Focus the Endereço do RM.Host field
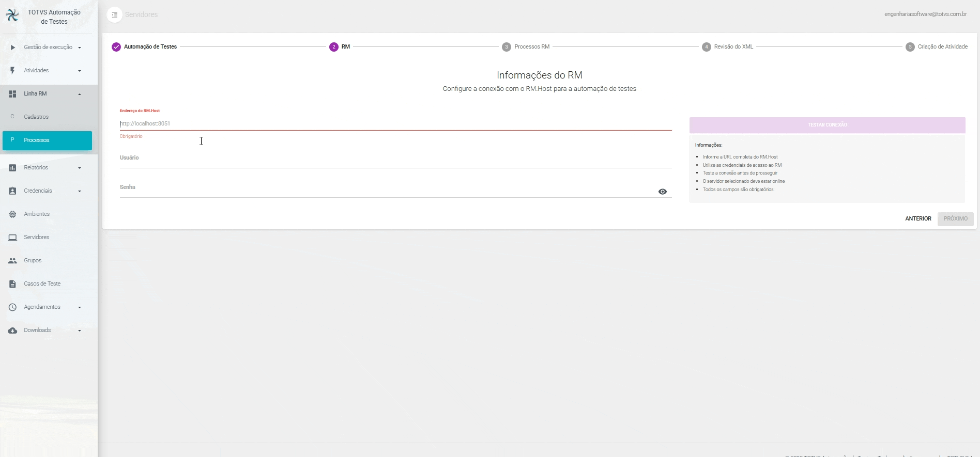This screenshot has width=980, height=457. [395, 124]
